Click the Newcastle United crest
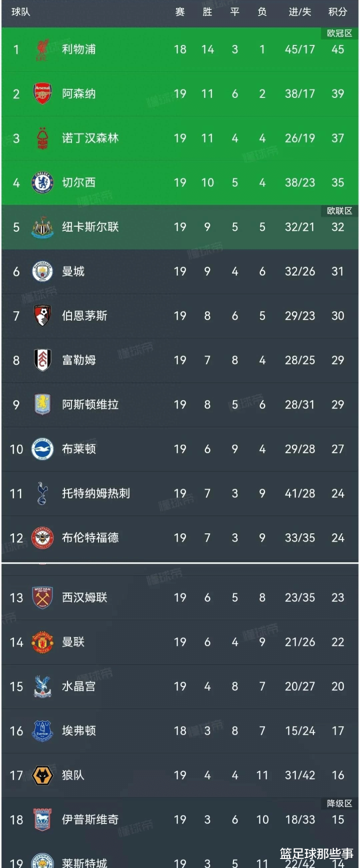The height and width of the screenshot is (868, 360). pyautogui.click(x=42, y=227)
